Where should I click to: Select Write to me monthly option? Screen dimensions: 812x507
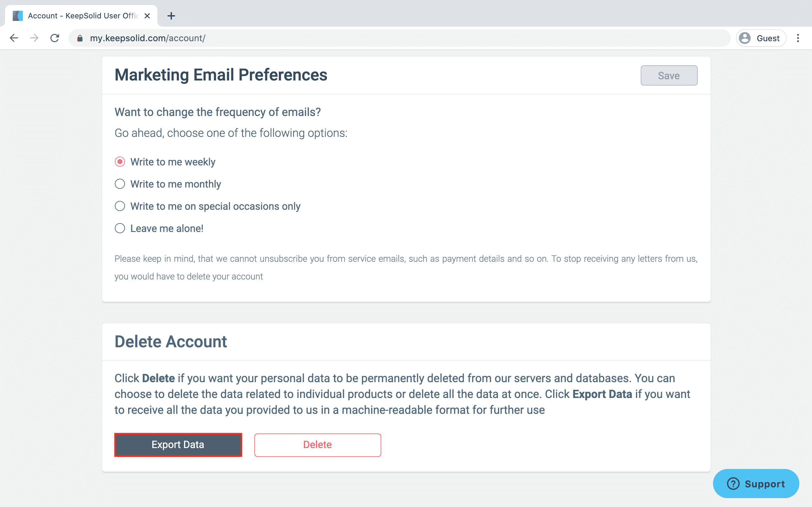tap(120, 184)
